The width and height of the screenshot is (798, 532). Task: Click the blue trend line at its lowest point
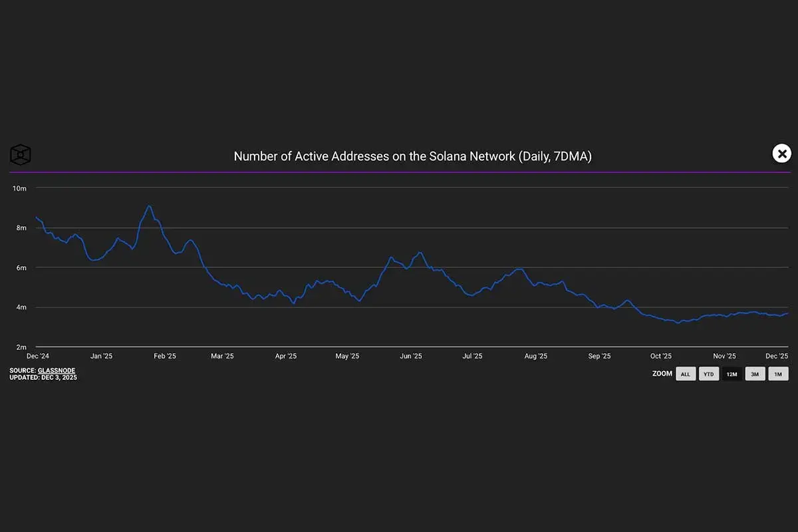[678, 322]
